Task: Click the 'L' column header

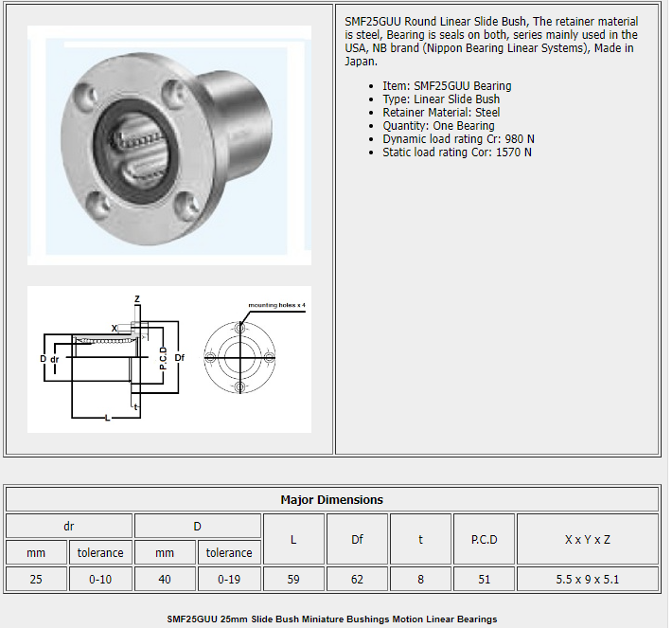Action: coord(293,540)
